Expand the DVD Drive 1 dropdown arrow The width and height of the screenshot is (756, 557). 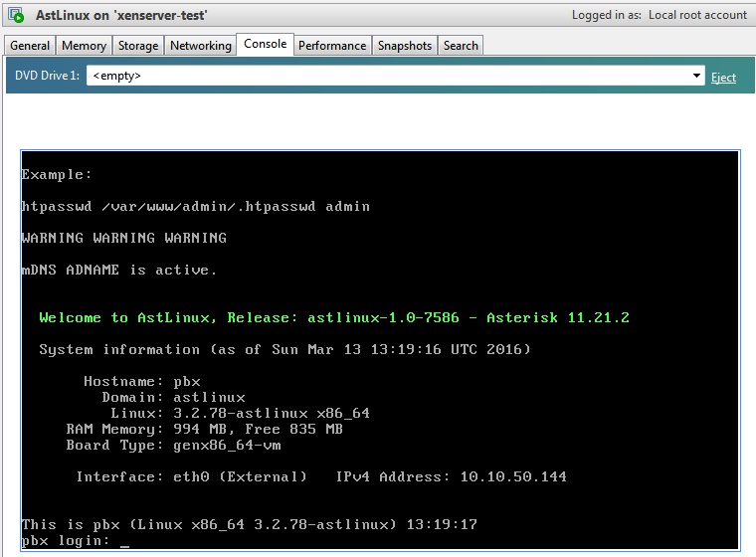696,76
